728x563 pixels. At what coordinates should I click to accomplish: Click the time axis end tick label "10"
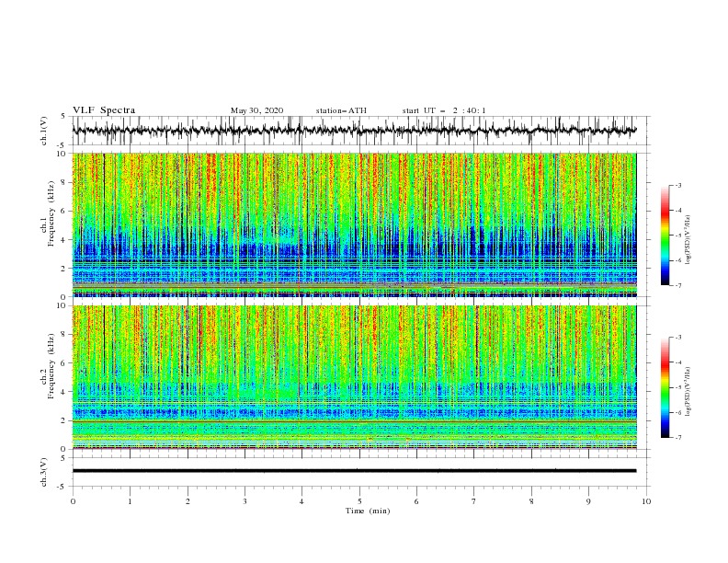[646, 501]
